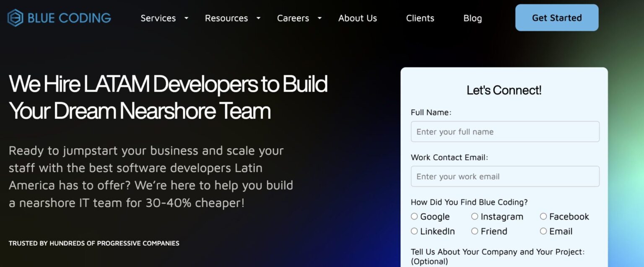
Task: Open the Careers menu item
Action: pyautogui.click(x=293, y=18)
